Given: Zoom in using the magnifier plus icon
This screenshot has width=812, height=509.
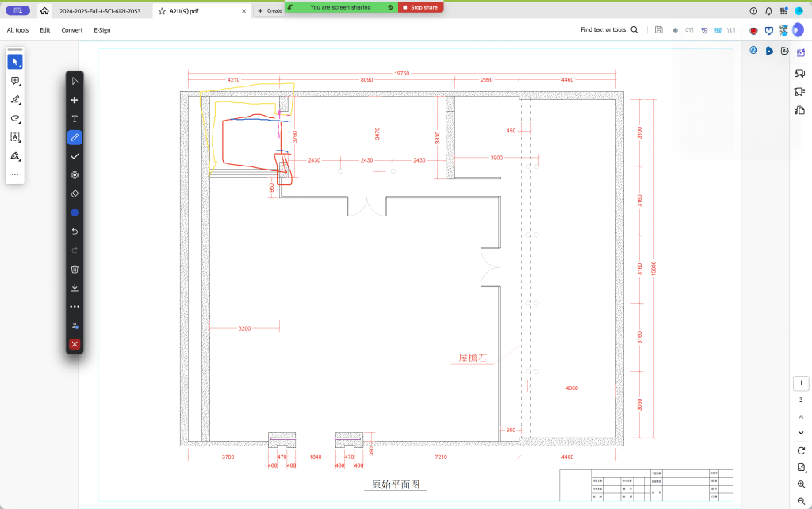Looking at the screenshot, I should [x=801, y=484].
